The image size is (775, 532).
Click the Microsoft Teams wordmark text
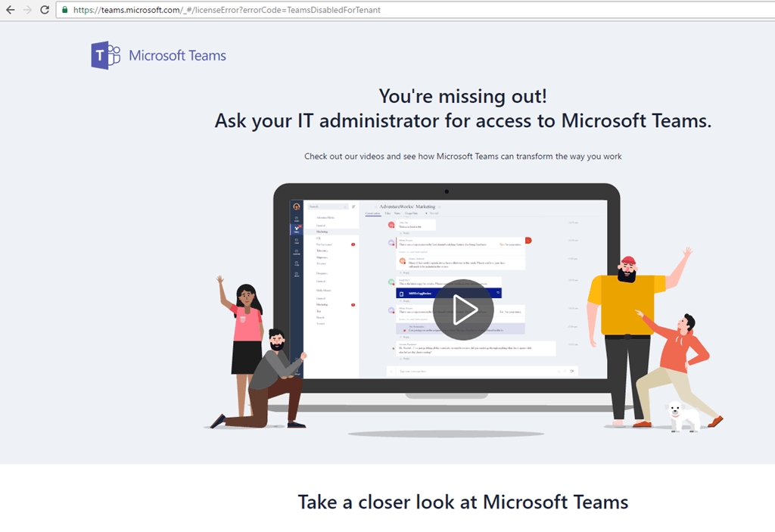click(x=177, y=55)
